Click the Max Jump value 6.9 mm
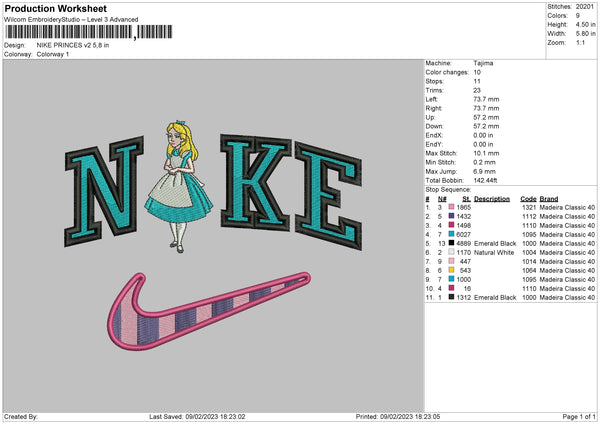 484,171
